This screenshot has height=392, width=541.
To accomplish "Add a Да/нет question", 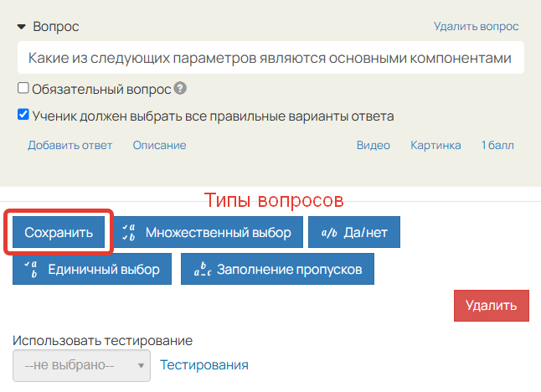I will pyautogui.click(x=354, y=232).
